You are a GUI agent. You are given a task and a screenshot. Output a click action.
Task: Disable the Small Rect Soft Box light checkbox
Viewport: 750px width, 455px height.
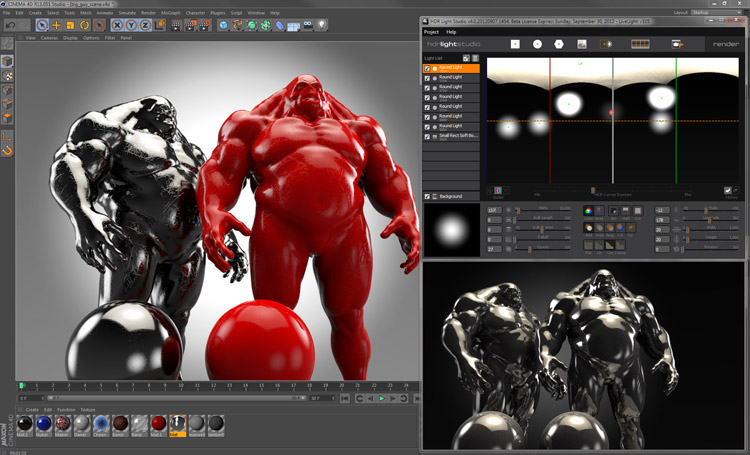[x=428, y=136]
